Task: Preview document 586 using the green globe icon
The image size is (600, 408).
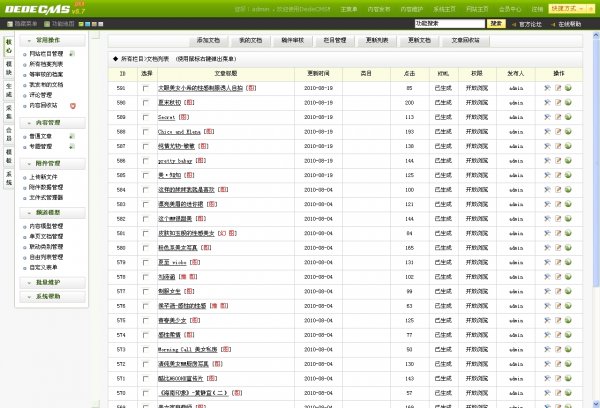Action: (x=568, y=160)
